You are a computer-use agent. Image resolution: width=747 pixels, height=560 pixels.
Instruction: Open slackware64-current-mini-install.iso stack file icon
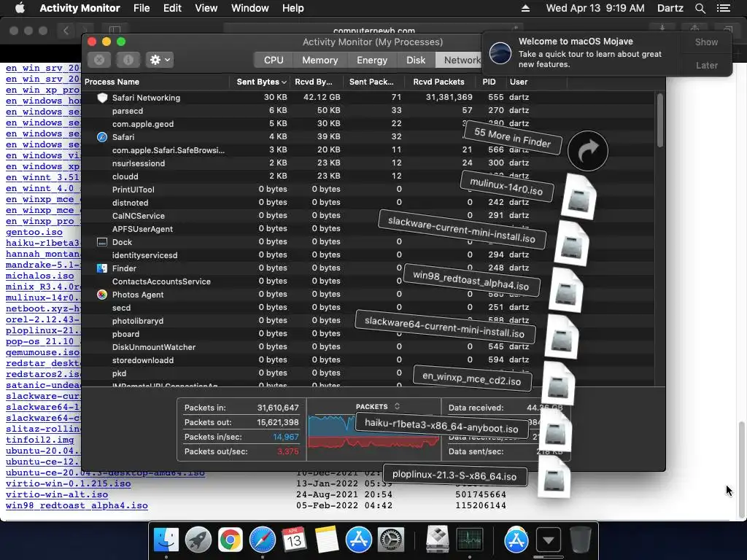coord(562,337)
